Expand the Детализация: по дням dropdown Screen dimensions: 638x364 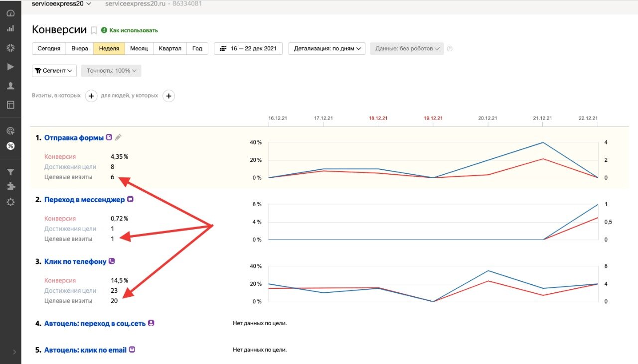click(326, 49)
